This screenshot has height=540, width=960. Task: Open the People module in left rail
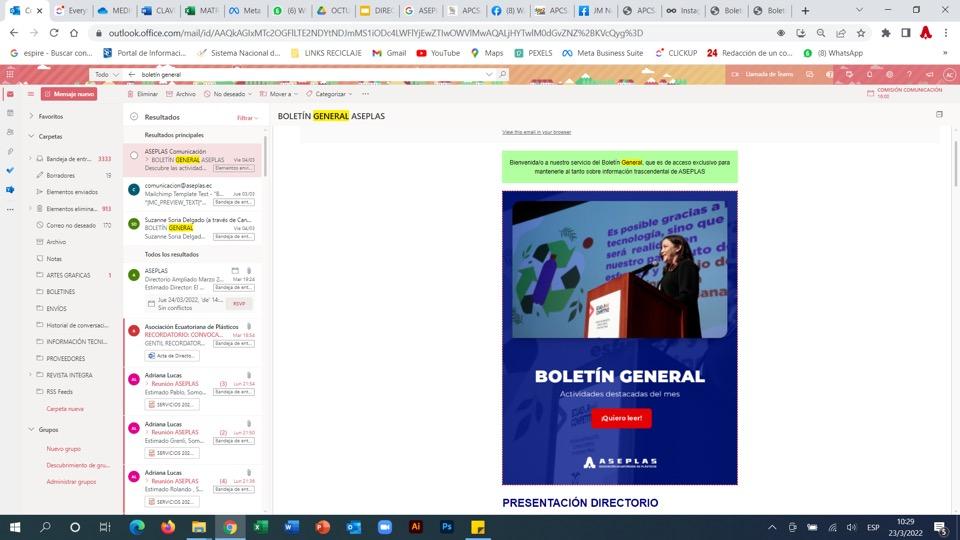10,132
